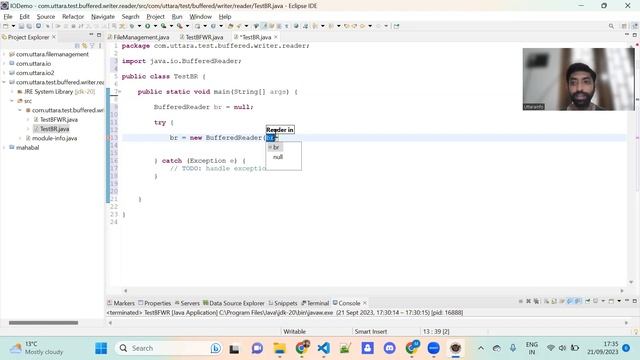Open the Project Explorer View Menu

pos(100,46)
